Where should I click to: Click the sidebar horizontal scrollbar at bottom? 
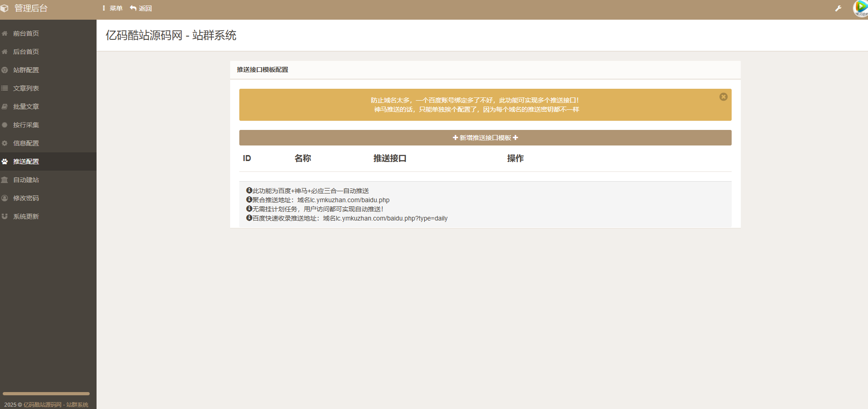click(x=46, y=393)
